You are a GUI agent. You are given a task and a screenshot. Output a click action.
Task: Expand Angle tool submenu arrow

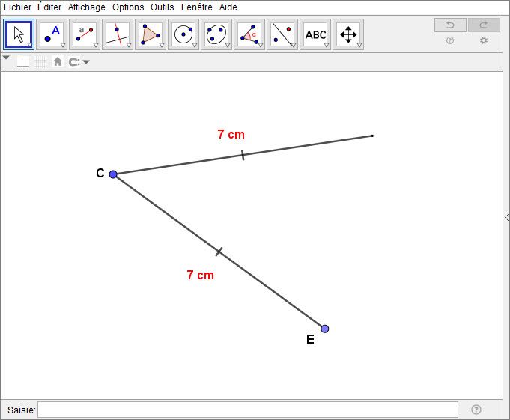click(x=260, y=45)
